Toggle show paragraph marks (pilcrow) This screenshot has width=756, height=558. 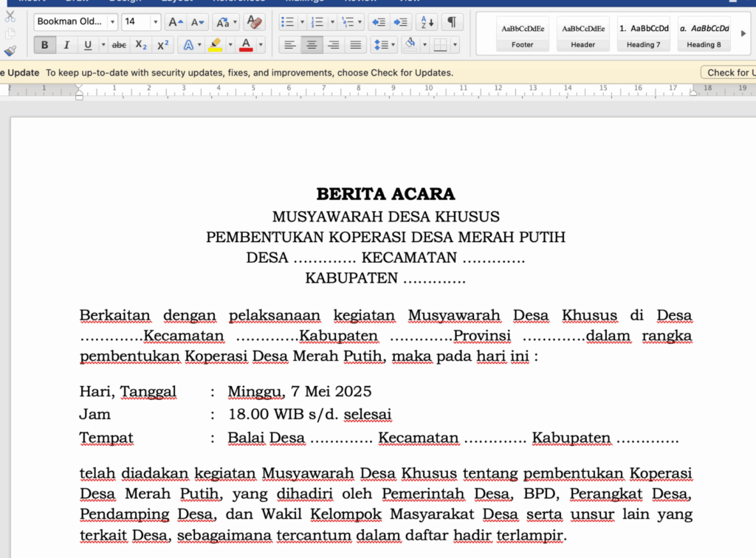[x=451, y=22]
